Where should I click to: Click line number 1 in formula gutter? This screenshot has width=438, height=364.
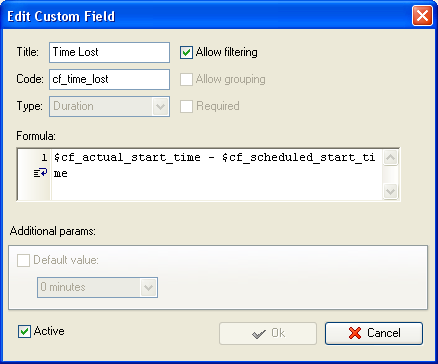[x=44, y=157]
